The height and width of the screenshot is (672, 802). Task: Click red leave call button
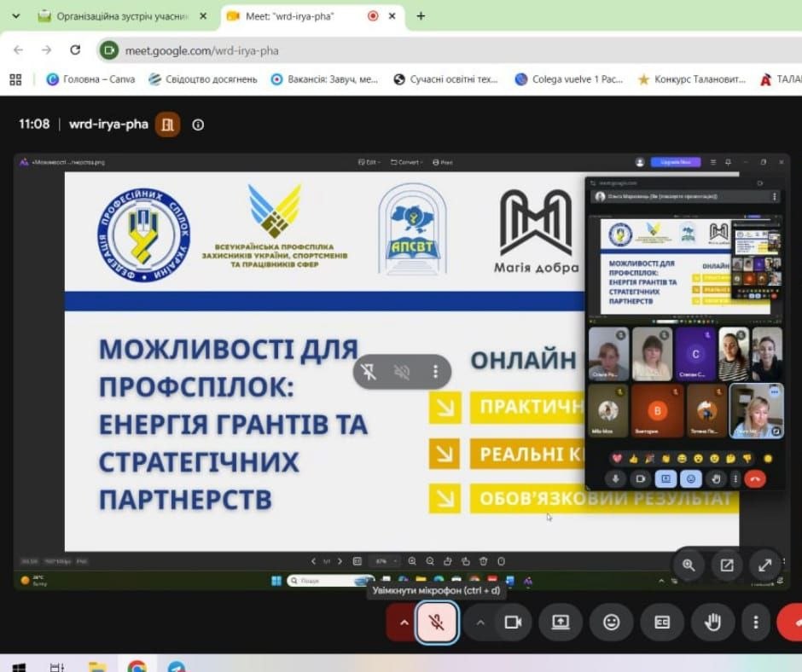[x=790, y=623]
